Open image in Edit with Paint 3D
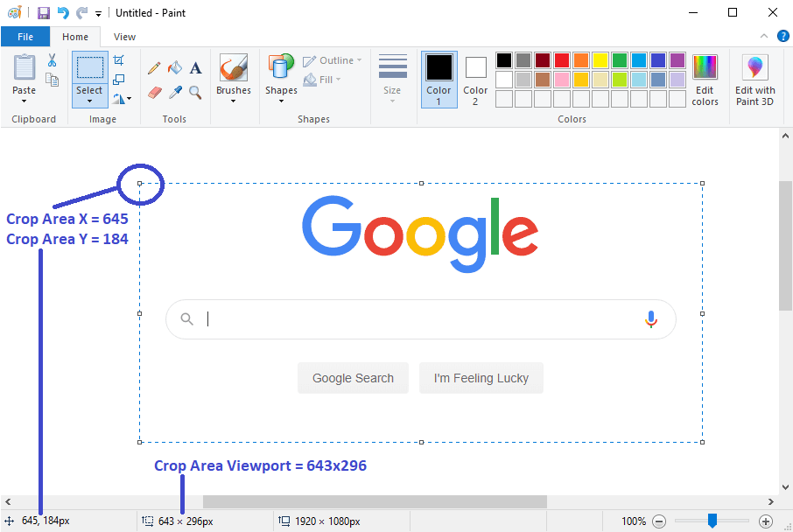Screen dimensions: 793x532 coord(754,80)
